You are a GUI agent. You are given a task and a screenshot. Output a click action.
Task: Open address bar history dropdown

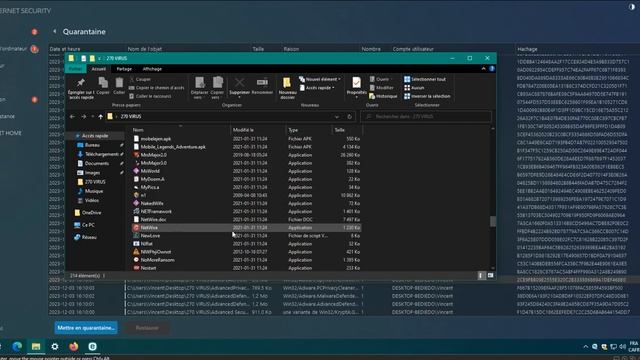pos(337,117)
